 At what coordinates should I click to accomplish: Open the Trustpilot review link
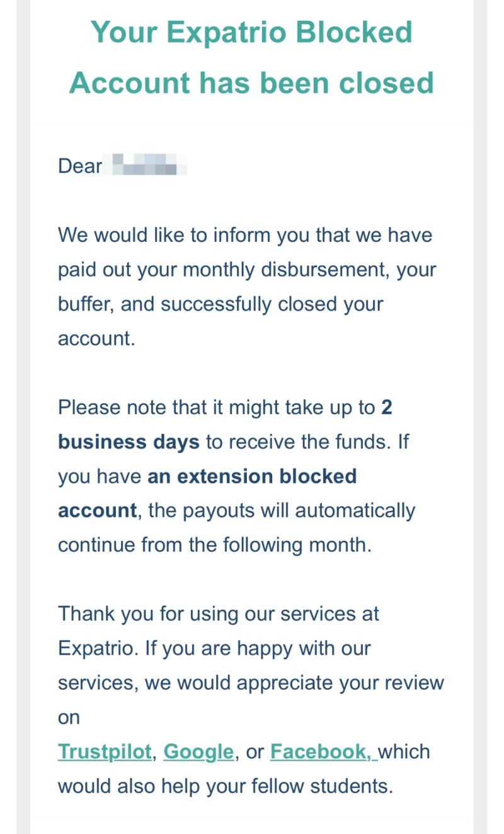(105, 751)
